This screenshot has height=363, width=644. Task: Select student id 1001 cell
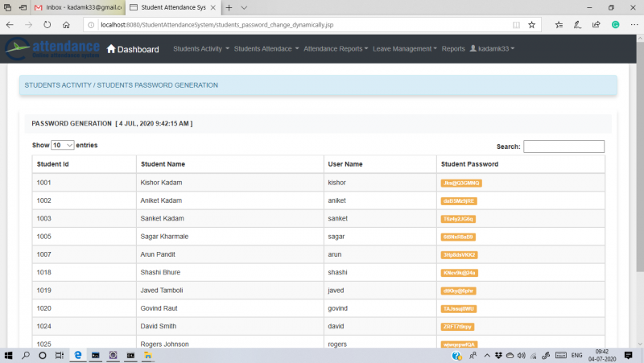click(x=85, y=183)
